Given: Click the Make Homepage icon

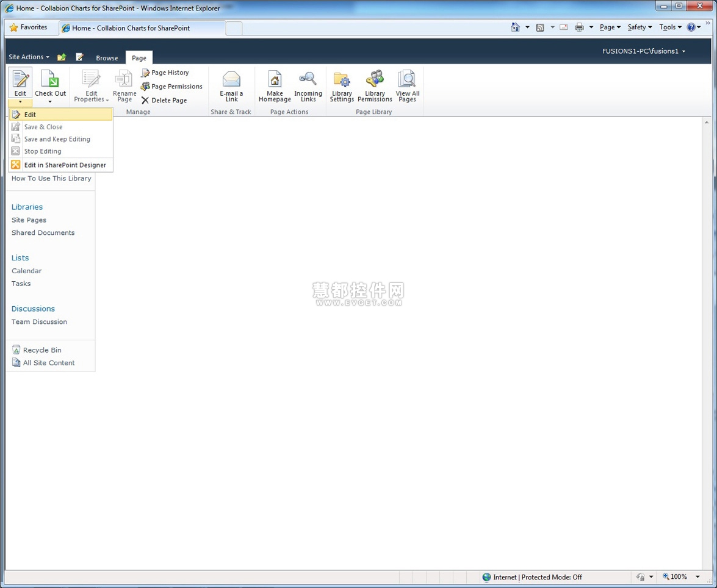Looking at the screenshot, I should click(275, 79).
